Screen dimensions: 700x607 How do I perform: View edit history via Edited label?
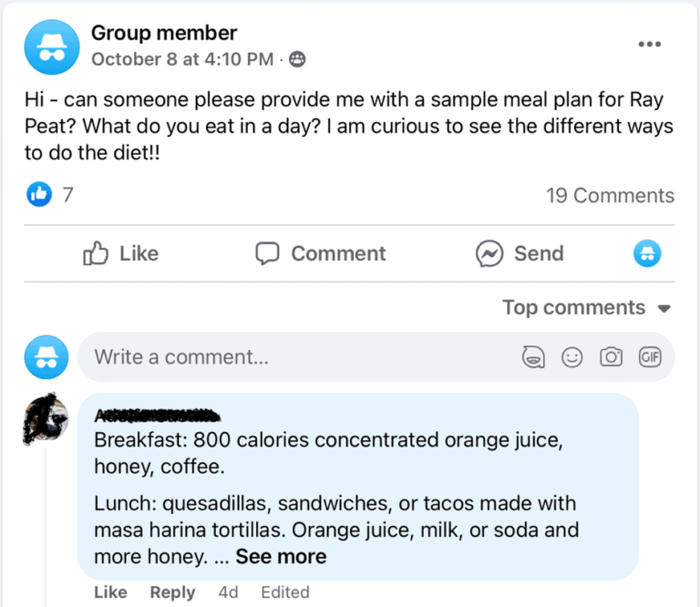(285, 592)
